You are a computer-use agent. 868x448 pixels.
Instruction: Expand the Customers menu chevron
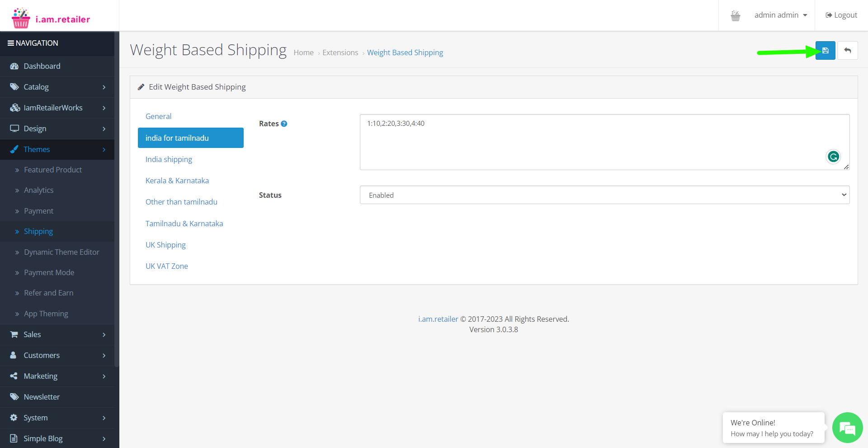[104, 355]
